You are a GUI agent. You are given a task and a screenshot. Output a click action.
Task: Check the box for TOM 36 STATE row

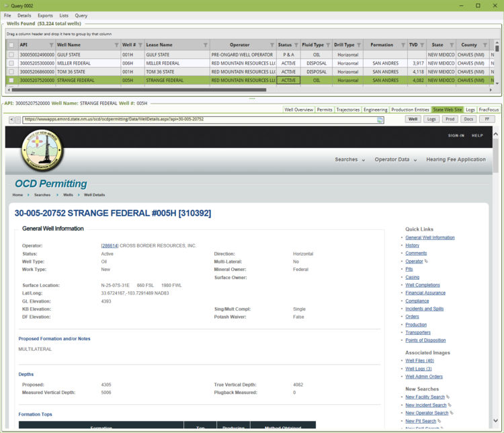pos(11,72)
